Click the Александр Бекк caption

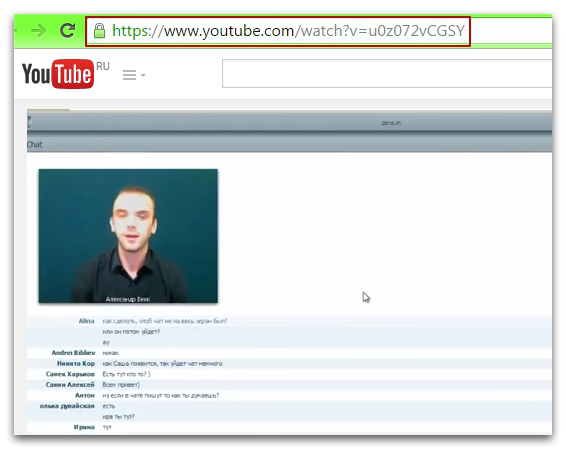pyautogui.click(x=128, y=299)
